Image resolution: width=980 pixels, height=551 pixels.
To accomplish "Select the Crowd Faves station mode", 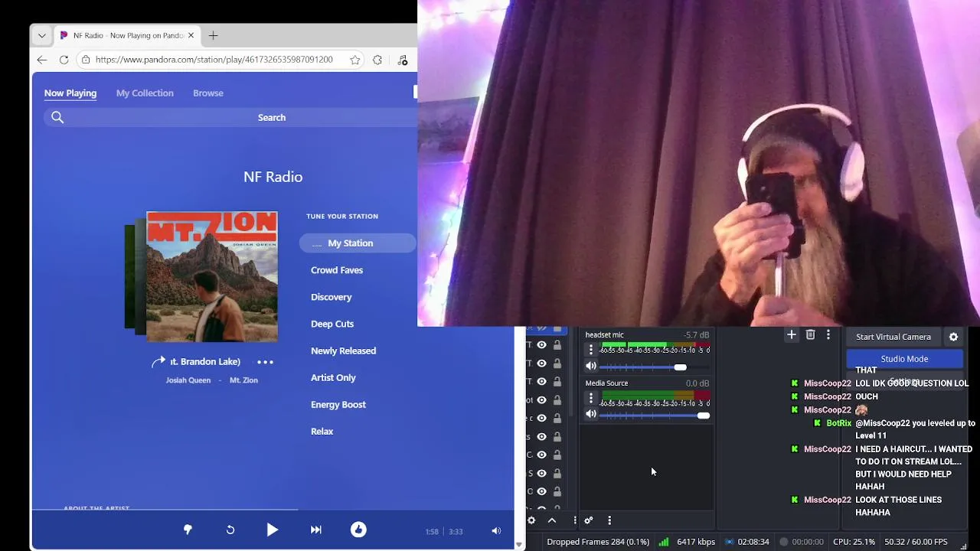I will [337, 270].
